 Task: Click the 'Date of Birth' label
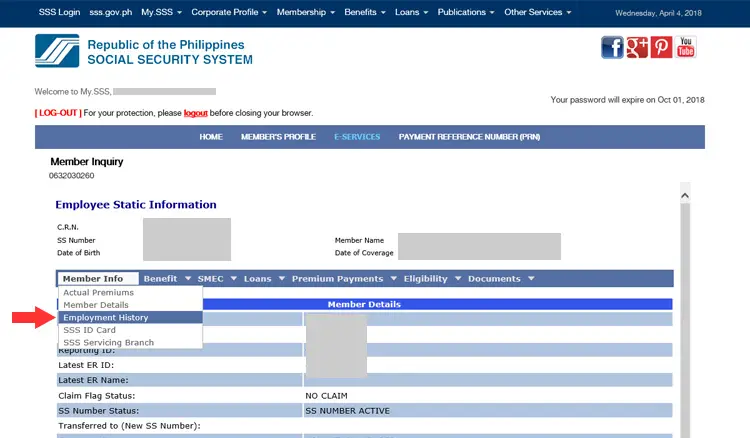(x=78, y=252)
